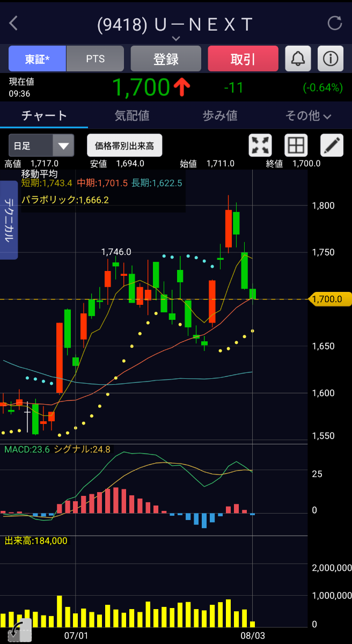
Task: Tap the 出来高:184,000 volume label
Action: 36,541
